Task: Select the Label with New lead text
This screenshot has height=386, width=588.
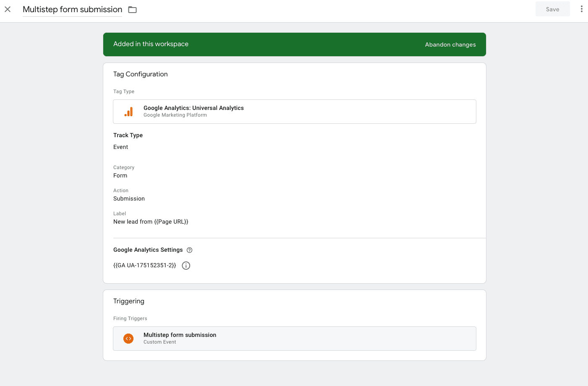Action: (151, 221)
